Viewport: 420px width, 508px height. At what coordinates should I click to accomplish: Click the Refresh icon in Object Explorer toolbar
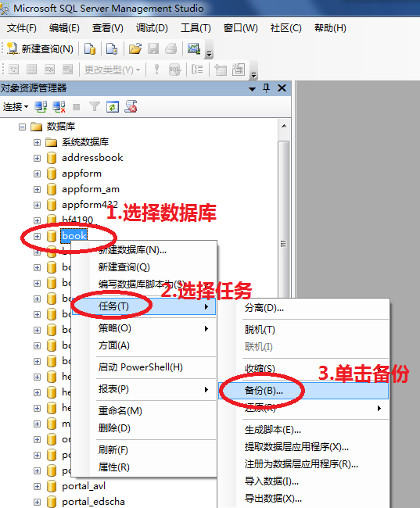click(x=113, y=106)
